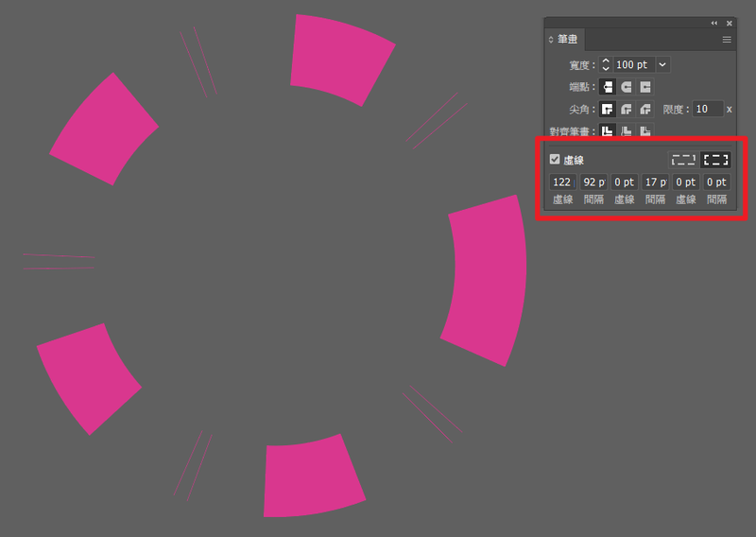The image size is (756, 537).
Task: Choose the miter join corner icon
Action: [x=608, y=109]
